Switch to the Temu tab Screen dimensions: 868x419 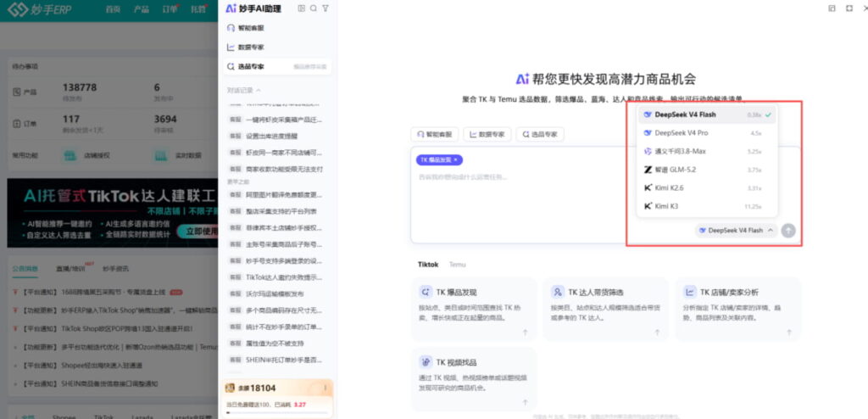[457, 265]
